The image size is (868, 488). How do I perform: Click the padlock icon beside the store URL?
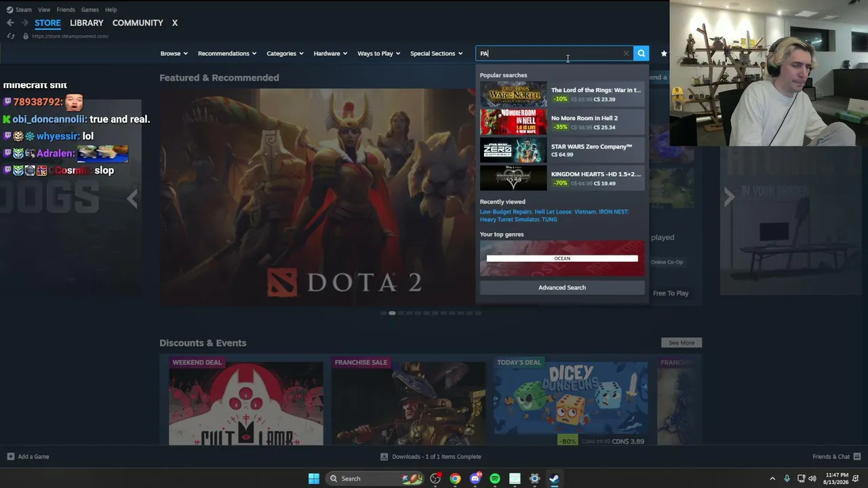click(26, 36)
